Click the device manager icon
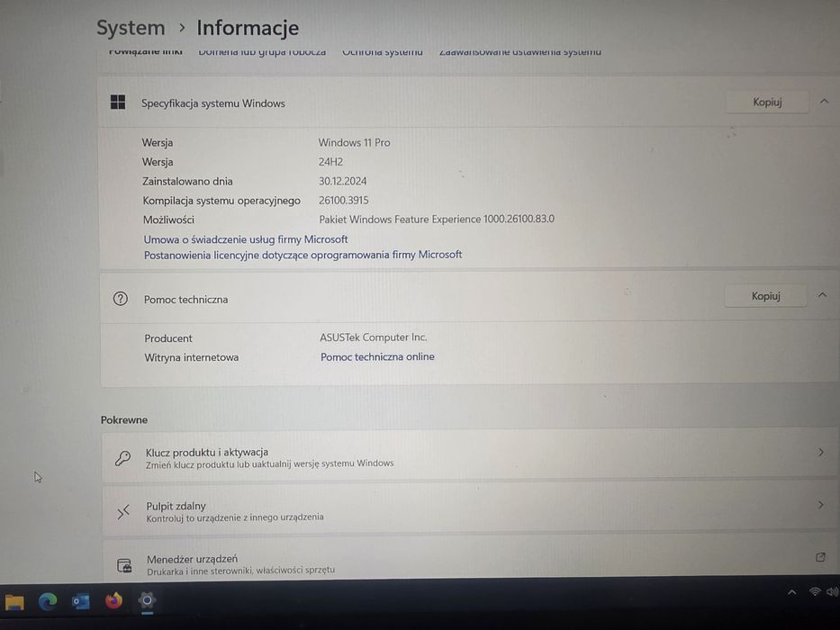The width and height of the screenshot is (840, 630). pos(124,564)
